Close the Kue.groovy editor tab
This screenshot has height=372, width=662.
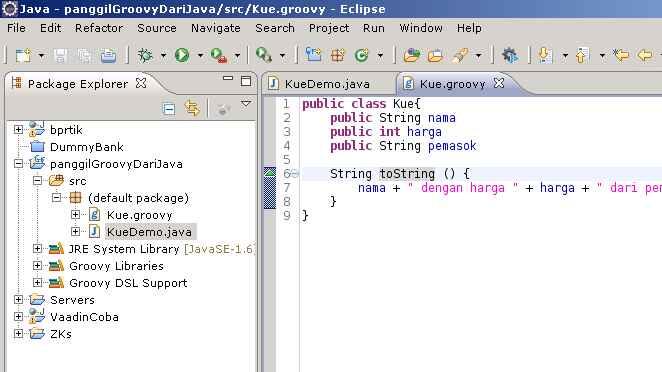point(499,83)
